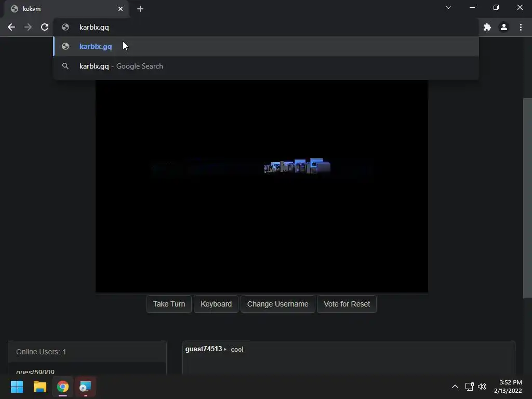Open the volume tray icon
This screenshot has height=399, width=532.
click(482, 387)
